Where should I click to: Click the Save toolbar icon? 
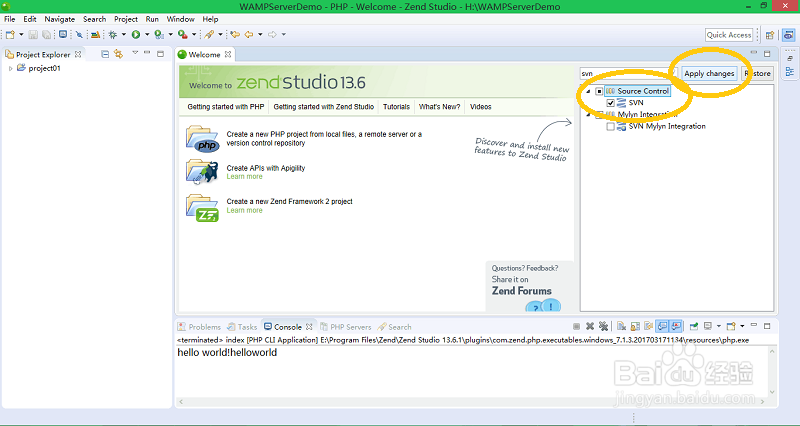pos(33,35)
